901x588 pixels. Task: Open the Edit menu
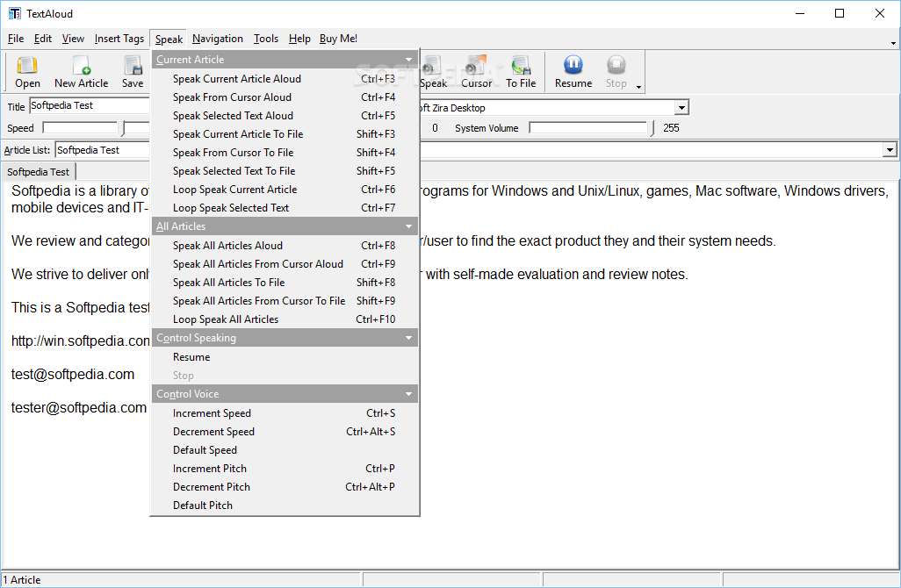tap(42, 39)
